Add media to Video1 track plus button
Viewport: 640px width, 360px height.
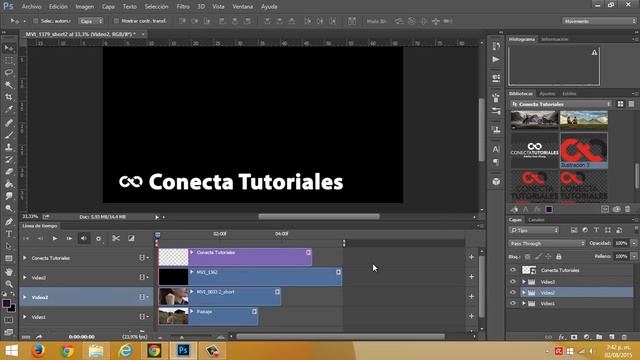pos(471,316)
